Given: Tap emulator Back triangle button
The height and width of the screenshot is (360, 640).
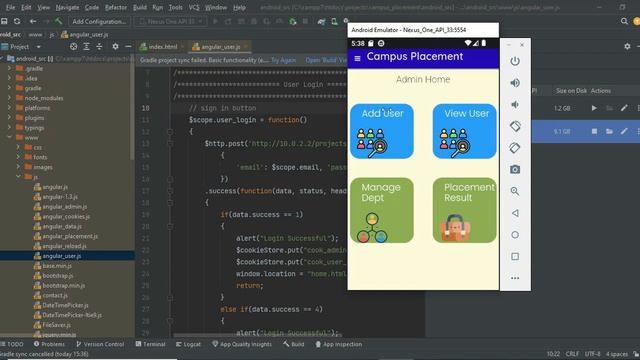Looking at the screenshot, I should (515, 213).
